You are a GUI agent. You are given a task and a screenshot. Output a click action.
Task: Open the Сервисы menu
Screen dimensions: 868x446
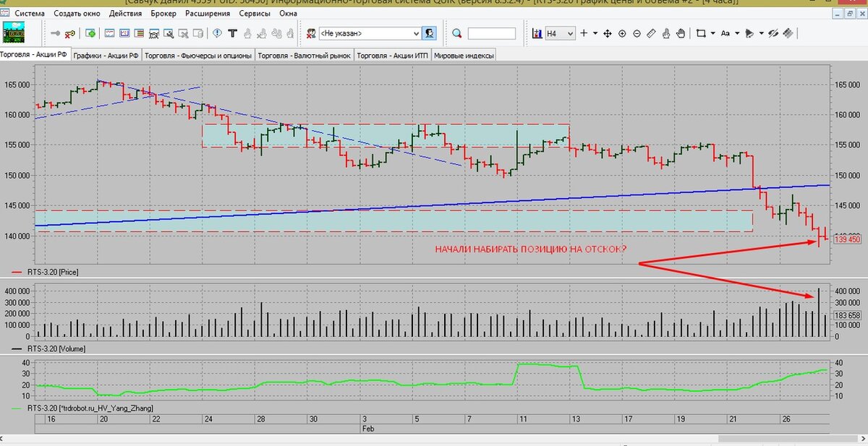(256, 14)
